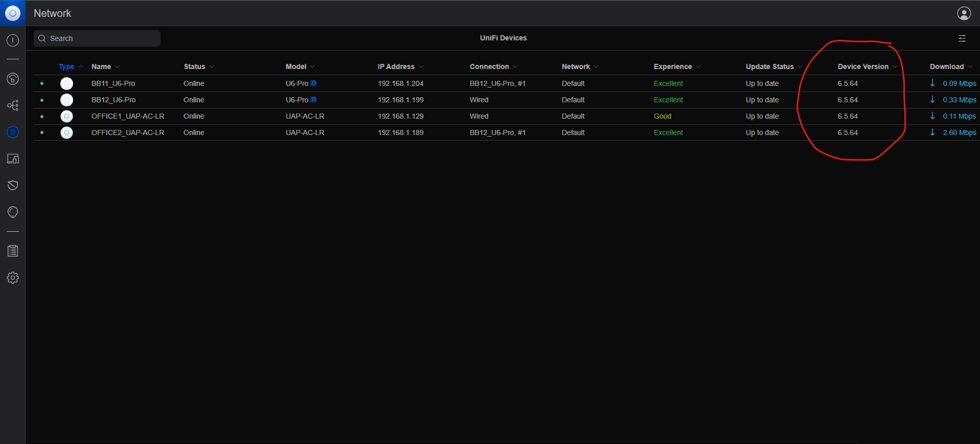Sort by the Connection column header
980x444 pixels.
tap(493, 66)
